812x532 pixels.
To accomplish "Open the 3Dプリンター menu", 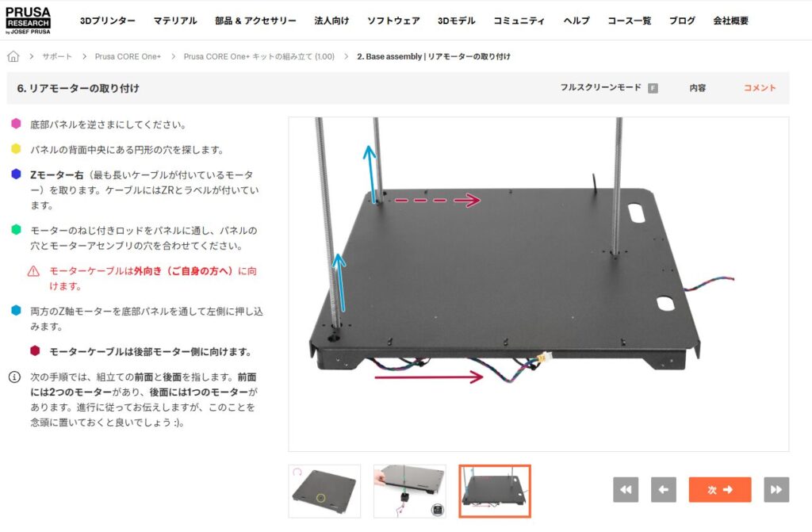I will (108, 21).
